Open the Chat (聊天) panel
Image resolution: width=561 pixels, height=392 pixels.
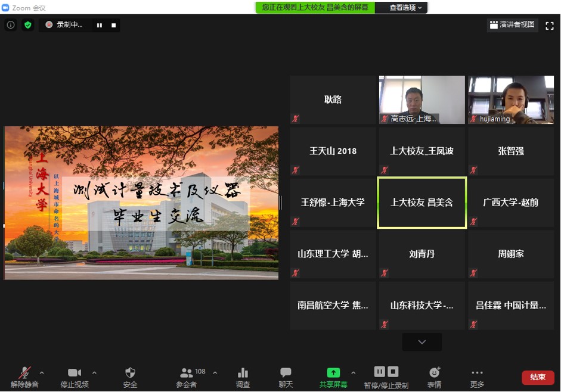tap(286, 373)
